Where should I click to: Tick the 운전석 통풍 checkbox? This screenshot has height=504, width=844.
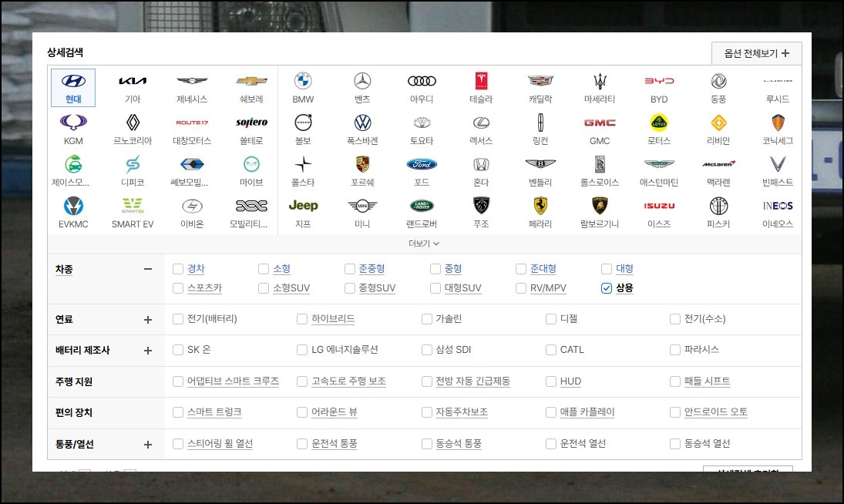click(302, 444)
